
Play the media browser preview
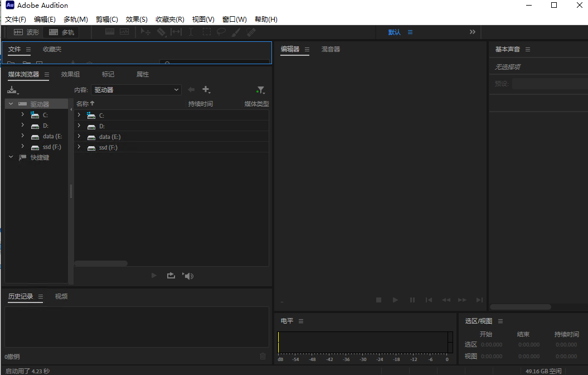(x=154, y=276)
